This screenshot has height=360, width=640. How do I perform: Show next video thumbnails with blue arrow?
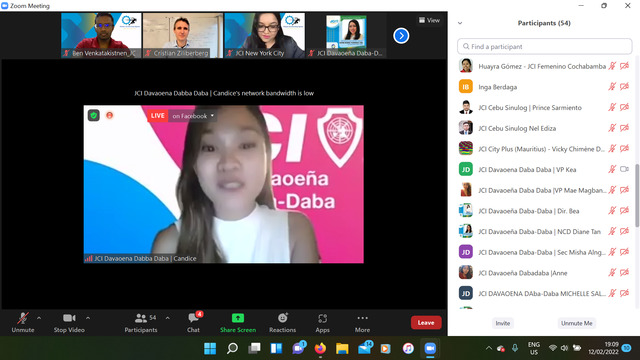tap(401, 36)
